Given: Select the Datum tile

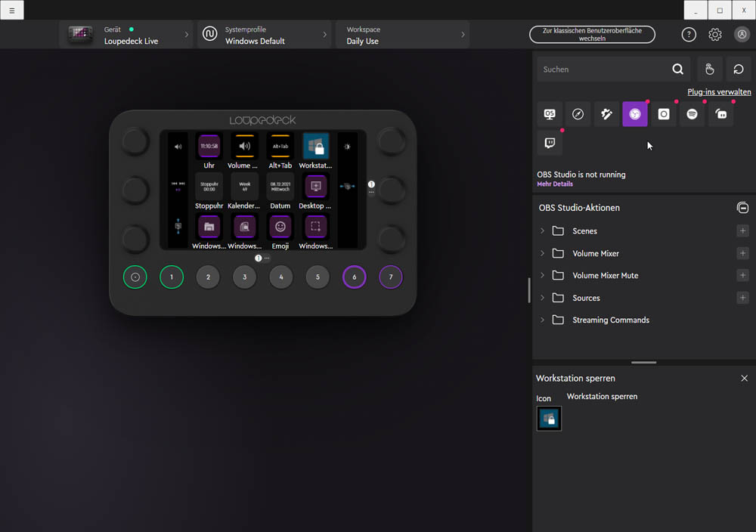Looking at the screenshot, I should coord(280,186).
